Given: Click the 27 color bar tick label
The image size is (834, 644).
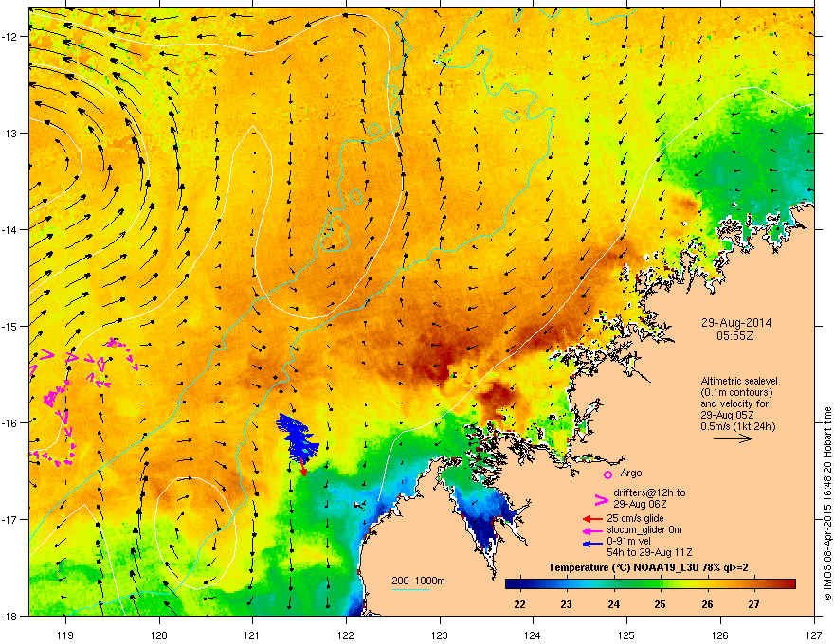Looking at the screenshot, I should (753, 604).
